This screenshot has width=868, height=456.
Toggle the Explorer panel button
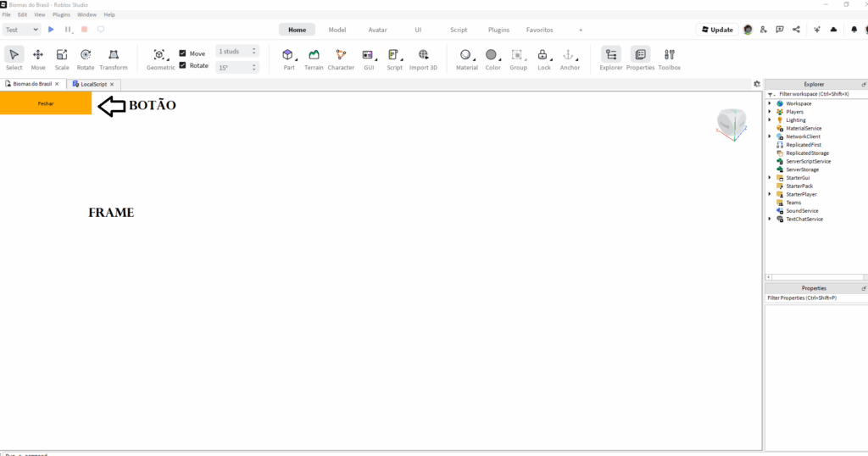coord(611,58)
